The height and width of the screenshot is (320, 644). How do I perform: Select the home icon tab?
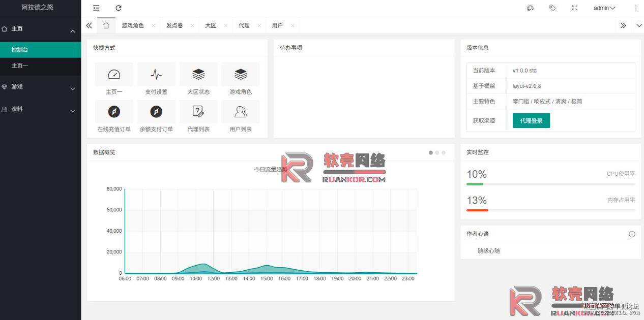pos(106,25)
